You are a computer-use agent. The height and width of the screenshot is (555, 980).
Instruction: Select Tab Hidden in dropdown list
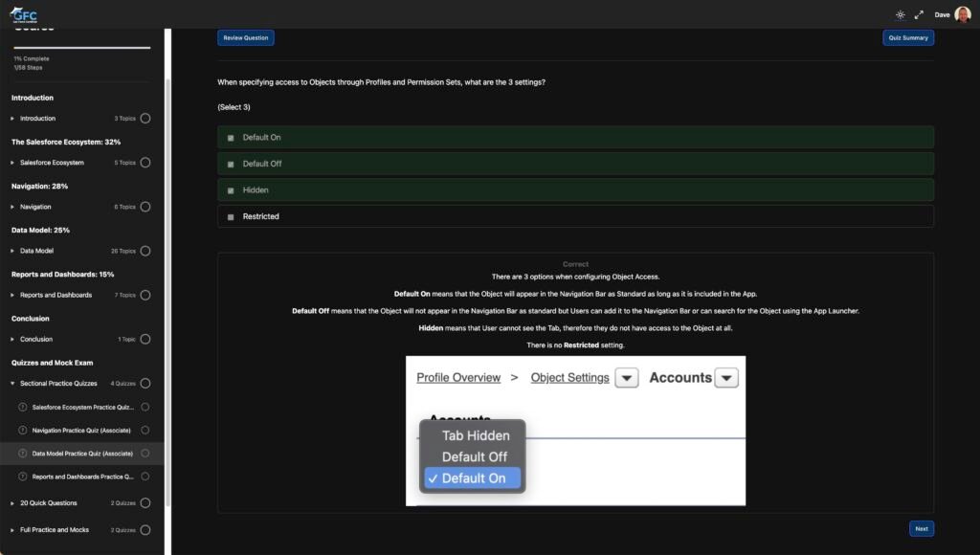click(x=476, y=435)
